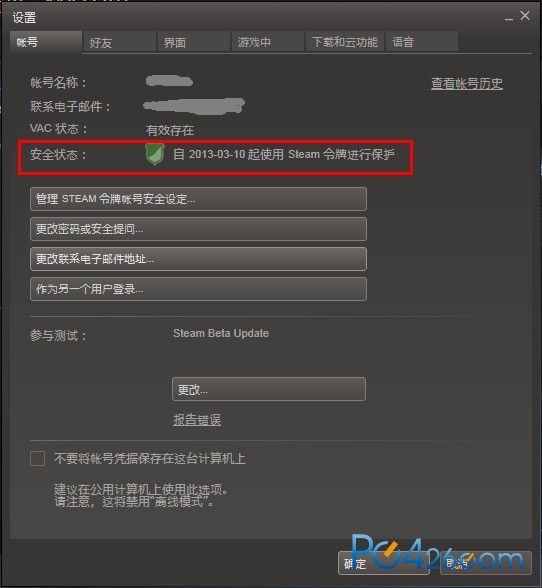Viewport: 542px width, 588px height.
Task: Minimize the settings window
Action: (x=509, y=18)
